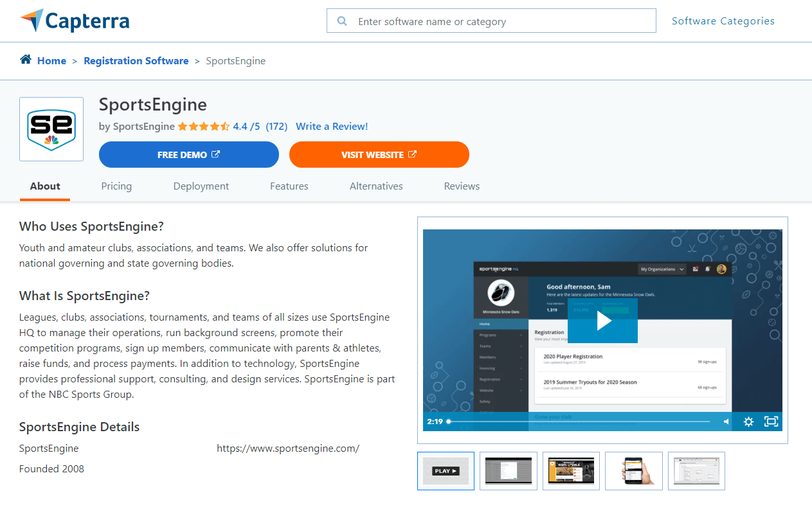Click the 'What Is SportsEngine?' heading
812x516 pixels.
coord(84,296)
